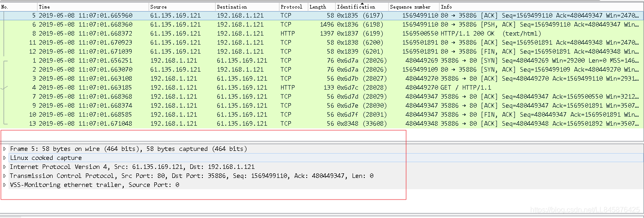Expand the Transmission Control Protocol section

pos(5,176)
